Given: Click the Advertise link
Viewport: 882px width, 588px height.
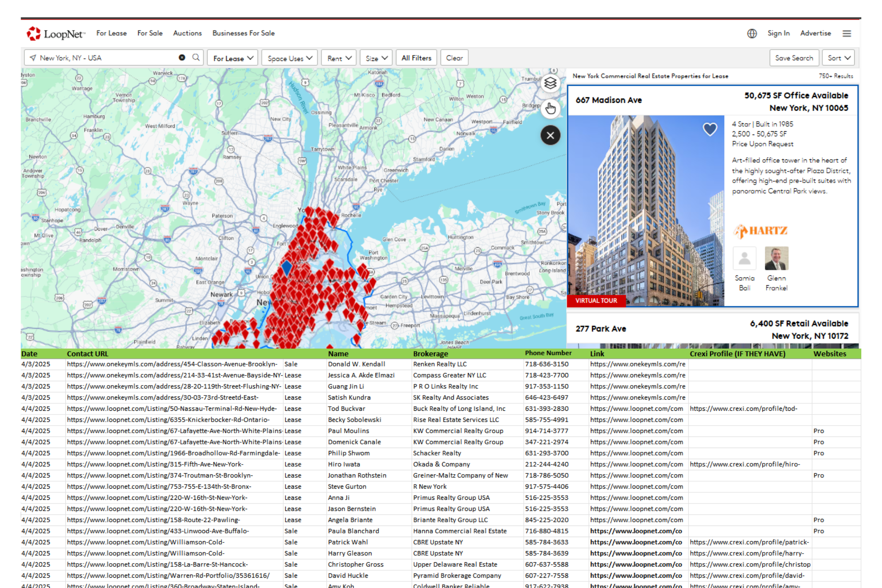Looking at the screenshot, I should 815,33.
